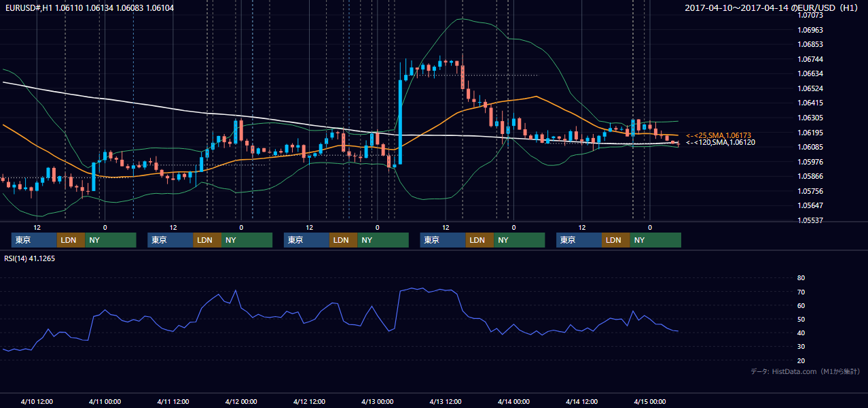Viewport: 868px width, 408px height.
Task: Select the 4/14 00:00 time label
Action: coord(513,402)
